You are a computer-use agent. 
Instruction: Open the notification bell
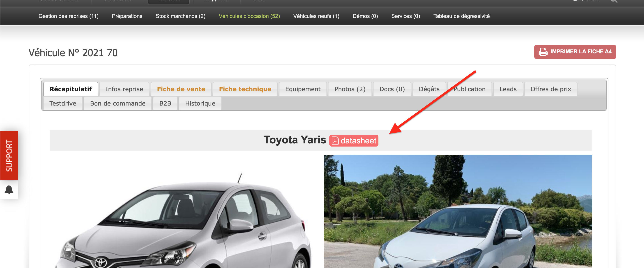click(x=9, y=190)
